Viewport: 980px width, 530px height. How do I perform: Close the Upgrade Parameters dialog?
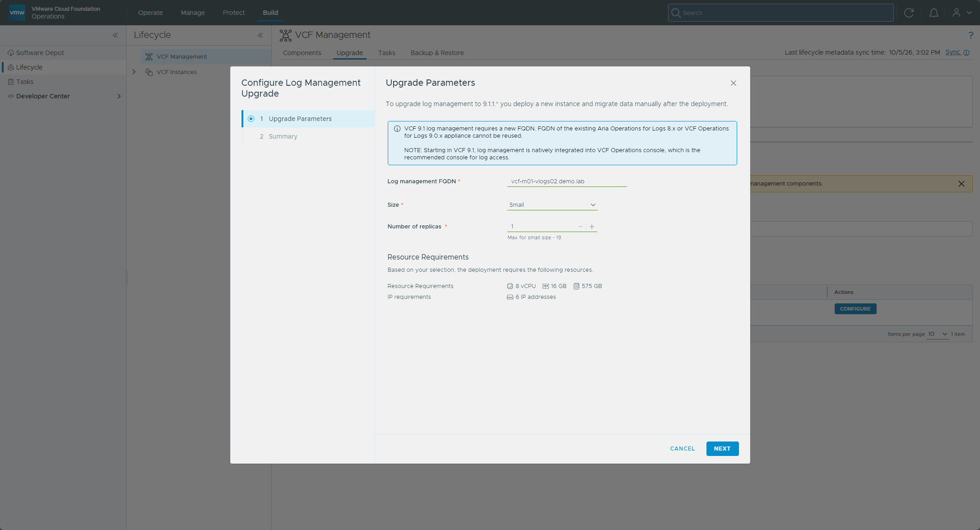[x=734, y=83]
